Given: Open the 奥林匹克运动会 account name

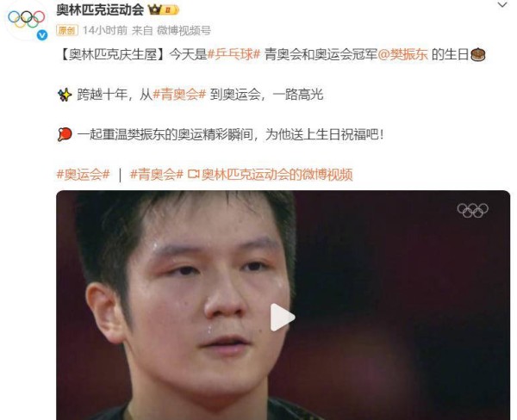Looking at the screenshot, I should [x=100, y=9].
